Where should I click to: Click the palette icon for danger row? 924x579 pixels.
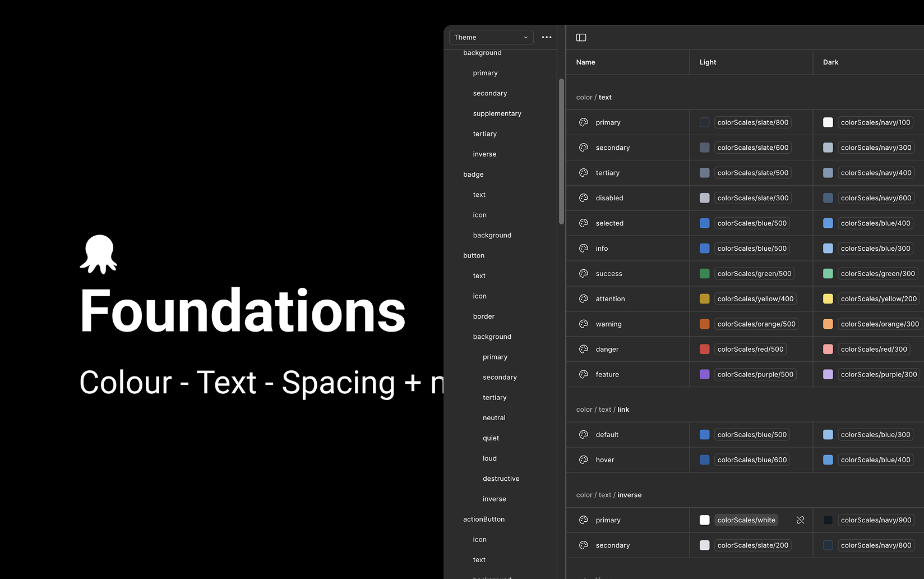tap(584, 349)
